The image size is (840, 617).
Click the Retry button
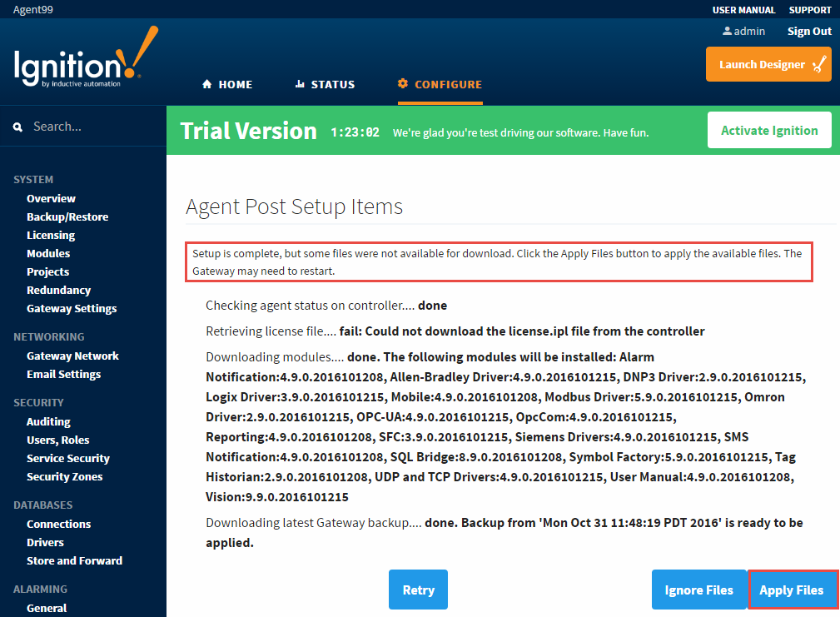pos(418,590)
